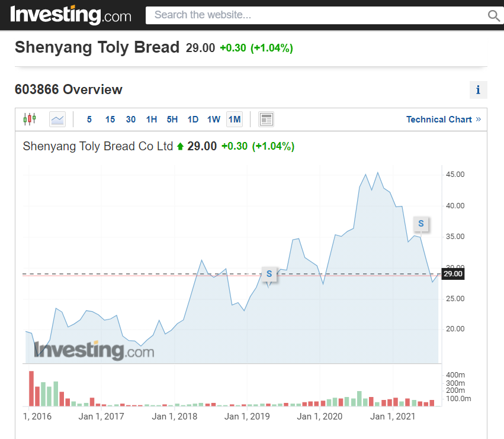504x439 pixels.
Task: Click the S marker near 2021
Action: pyautogui.click(x=420, y=224)
